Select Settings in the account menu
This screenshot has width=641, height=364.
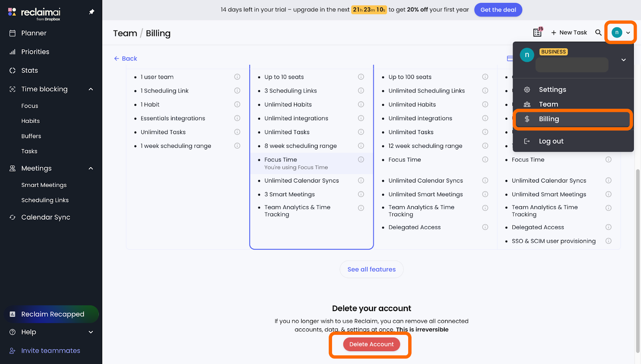click(552, 90)
